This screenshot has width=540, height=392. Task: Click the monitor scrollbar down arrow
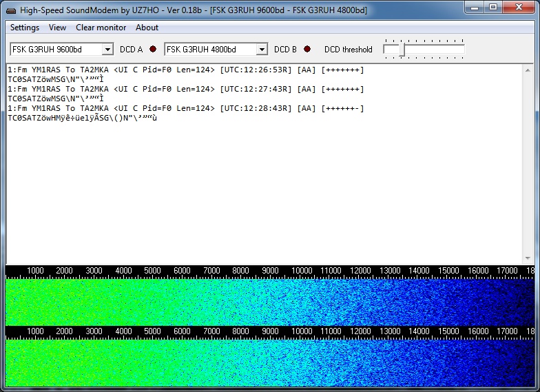point(528,258)
